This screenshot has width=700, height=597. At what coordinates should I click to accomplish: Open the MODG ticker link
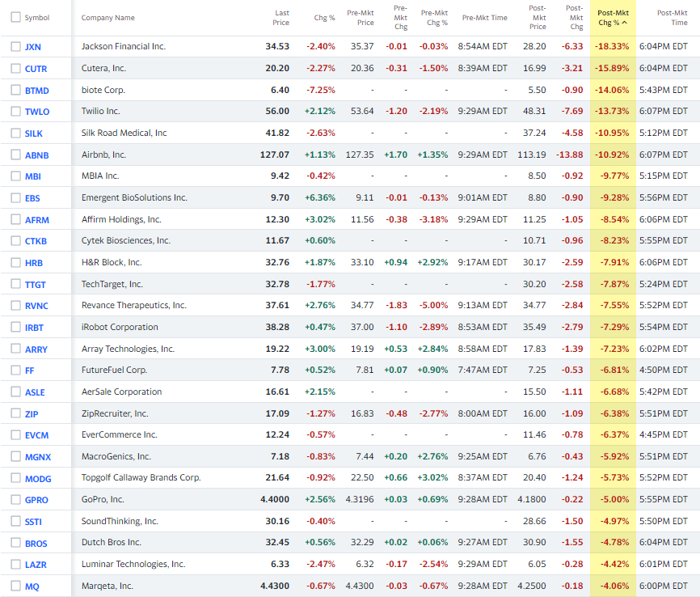(38, 479)
